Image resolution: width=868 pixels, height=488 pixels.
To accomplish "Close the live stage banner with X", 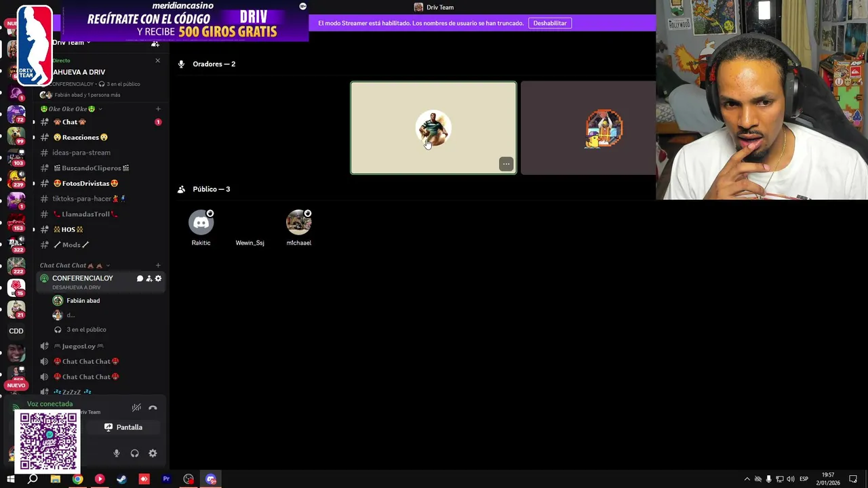I will click(x=158, y=60).
